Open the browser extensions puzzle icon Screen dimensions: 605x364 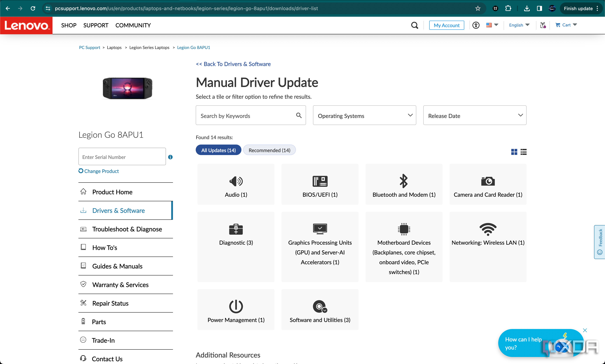(x=508, y=8)
